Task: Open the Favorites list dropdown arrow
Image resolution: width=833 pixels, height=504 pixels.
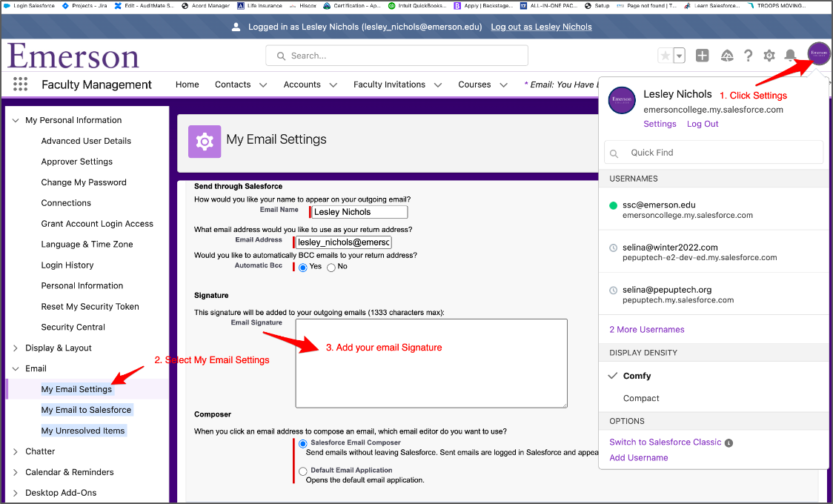Action: tap(679, 56)
